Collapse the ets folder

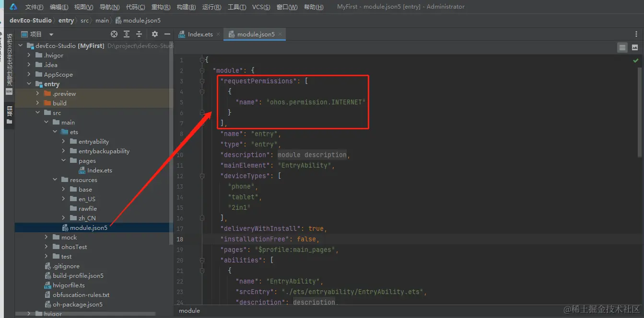(55, 132)
